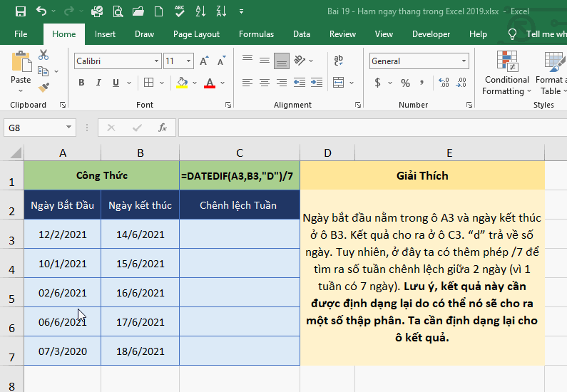Open Print Preview from Quick Access Toolbar
Screen dimensions: 567x392
click(x=118, y=11)
